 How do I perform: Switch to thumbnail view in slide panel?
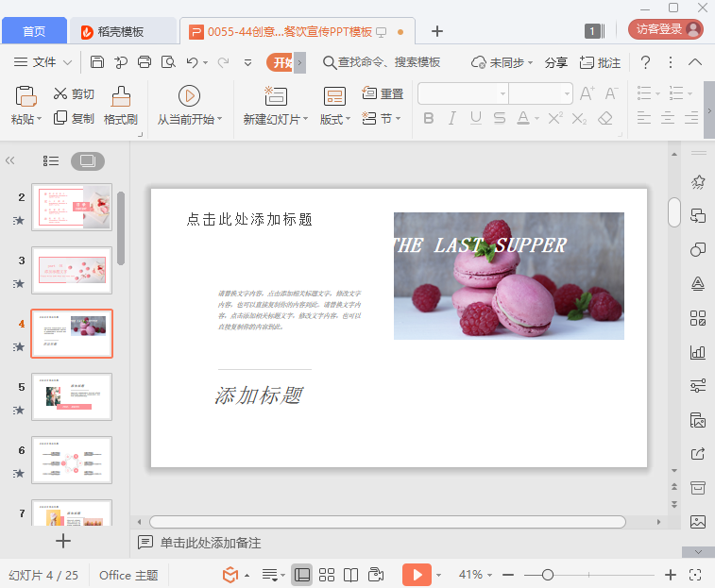88,160
